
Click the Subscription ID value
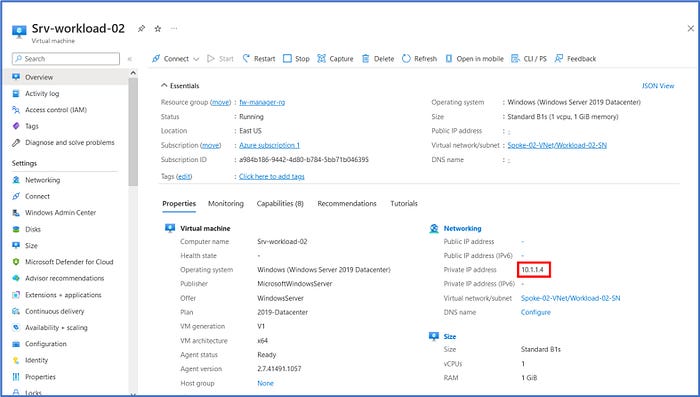point(304,159)
